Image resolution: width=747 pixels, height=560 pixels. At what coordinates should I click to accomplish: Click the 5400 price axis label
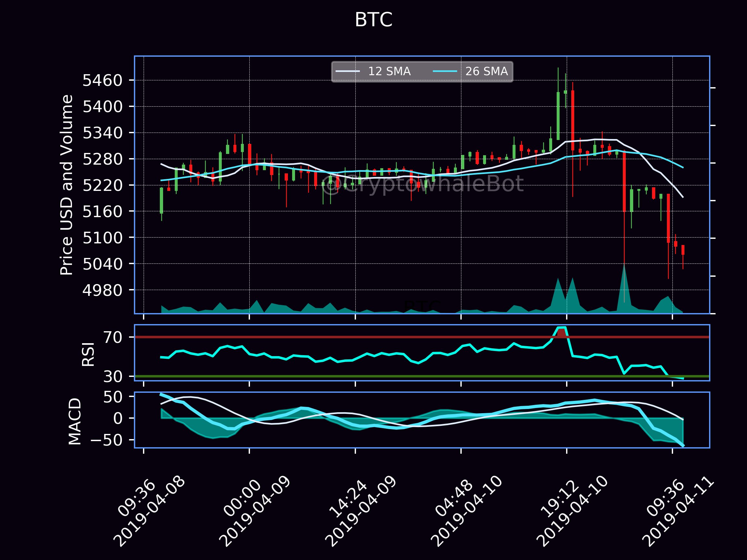102,107
